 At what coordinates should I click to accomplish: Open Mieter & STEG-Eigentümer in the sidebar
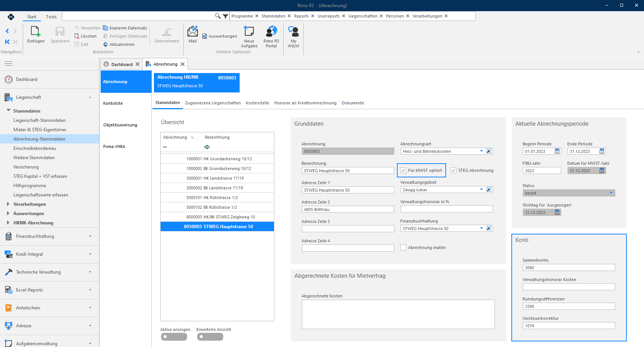[40, 130]
